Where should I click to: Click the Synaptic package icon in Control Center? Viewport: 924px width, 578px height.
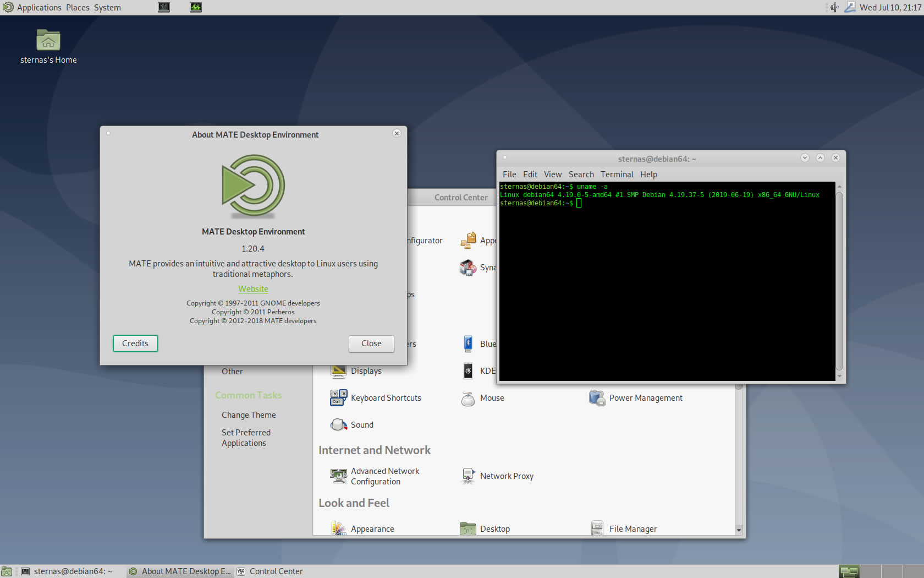tap(468, 268)
